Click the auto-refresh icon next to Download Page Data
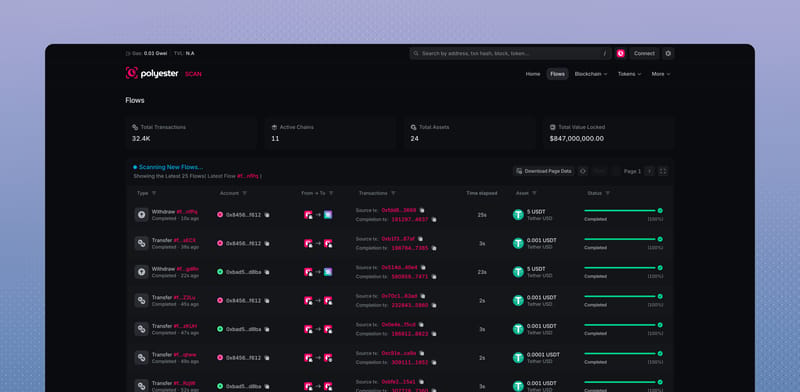Screen dimensions: 800x392 pyautogui.click(x=583, y=172)
